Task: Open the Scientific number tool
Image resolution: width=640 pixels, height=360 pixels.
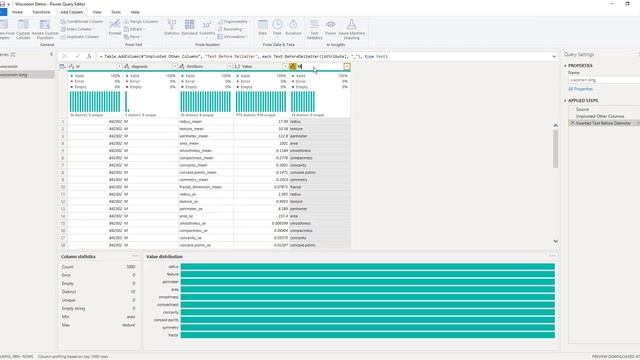Action: [207, 28]
